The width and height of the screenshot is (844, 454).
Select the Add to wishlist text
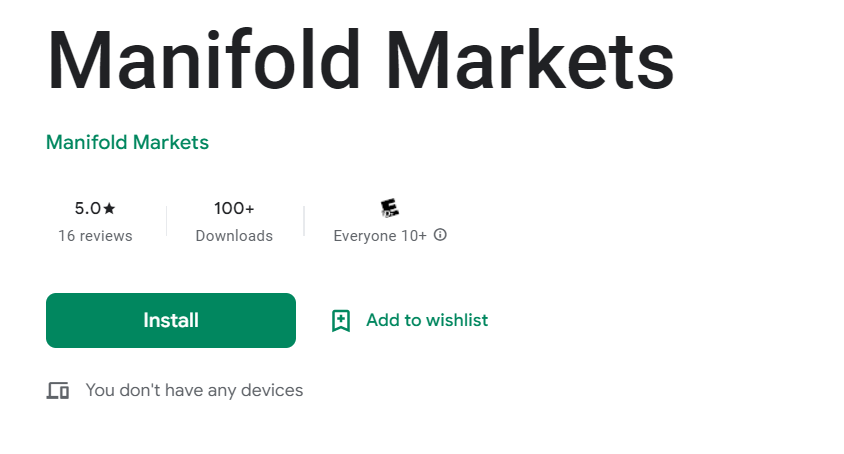(x=427, y=320)
